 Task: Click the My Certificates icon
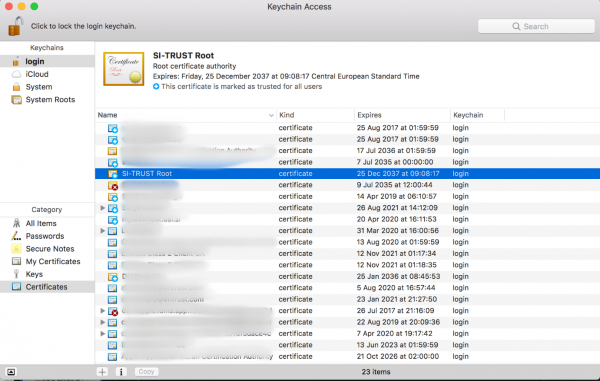coord(16,261)
